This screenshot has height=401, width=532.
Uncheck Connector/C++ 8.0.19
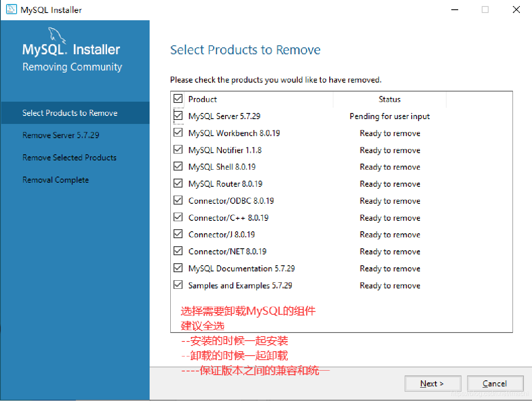point(178,217)
